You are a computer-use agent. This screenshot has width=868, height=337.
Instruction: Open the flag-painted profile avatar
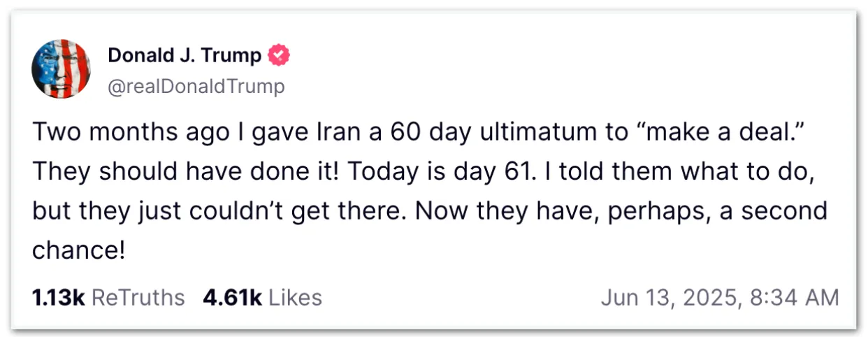coord(61,69)
